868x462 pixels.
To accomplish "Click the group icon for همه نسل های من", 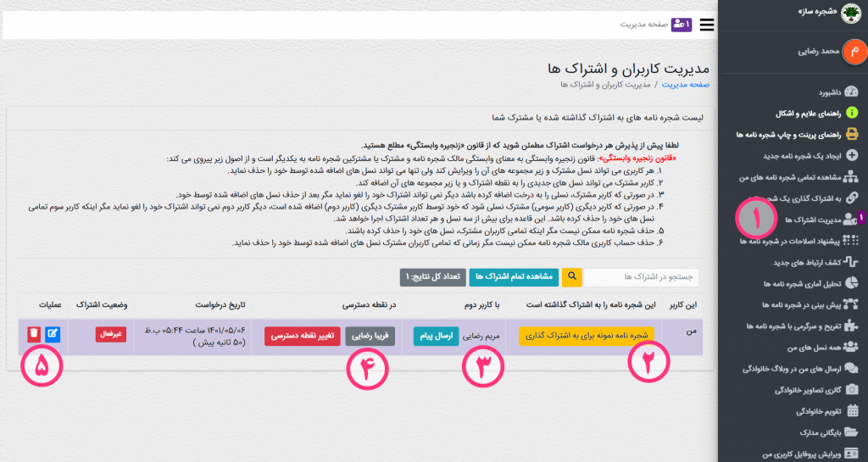I will [851, 347].
